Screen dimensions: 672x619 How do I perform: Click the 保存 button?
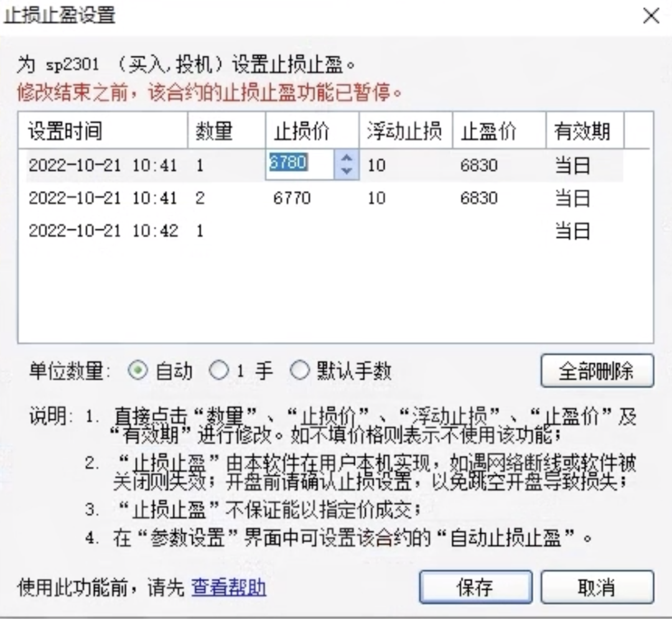(x=475, y=587)
